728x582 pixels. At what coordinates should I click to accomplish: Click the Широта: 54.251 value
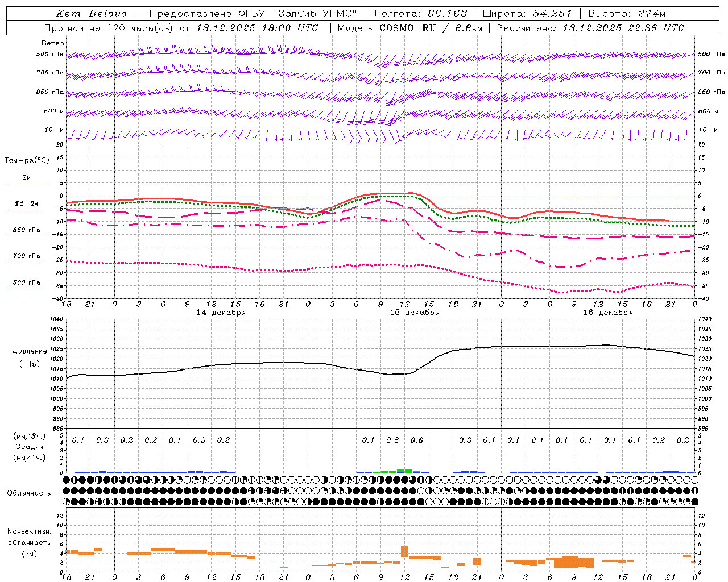[527, 14]
